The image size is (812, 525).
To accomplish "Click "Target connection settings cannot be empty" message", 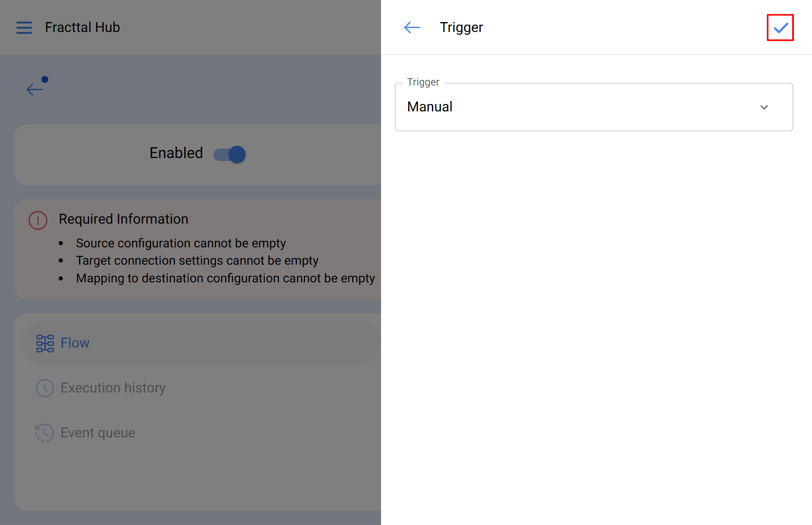I will coord(197,261).
